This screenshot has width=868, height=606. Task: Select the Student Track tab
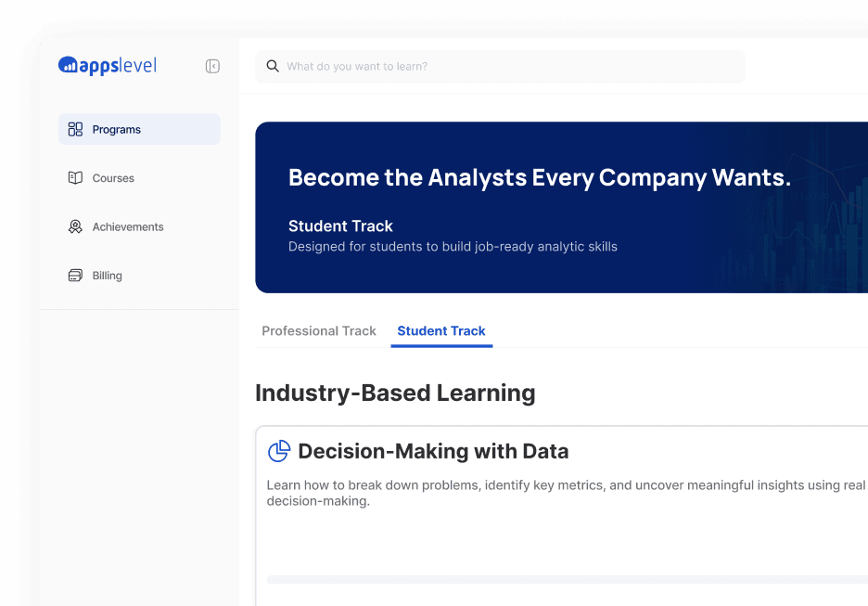click(441, 331)
